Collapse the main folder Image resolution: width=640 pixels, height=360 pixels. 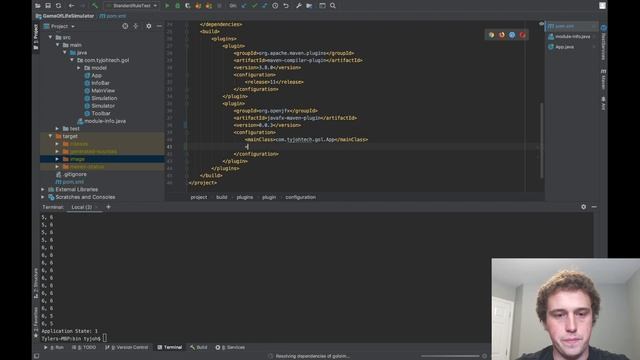point(58,45)
